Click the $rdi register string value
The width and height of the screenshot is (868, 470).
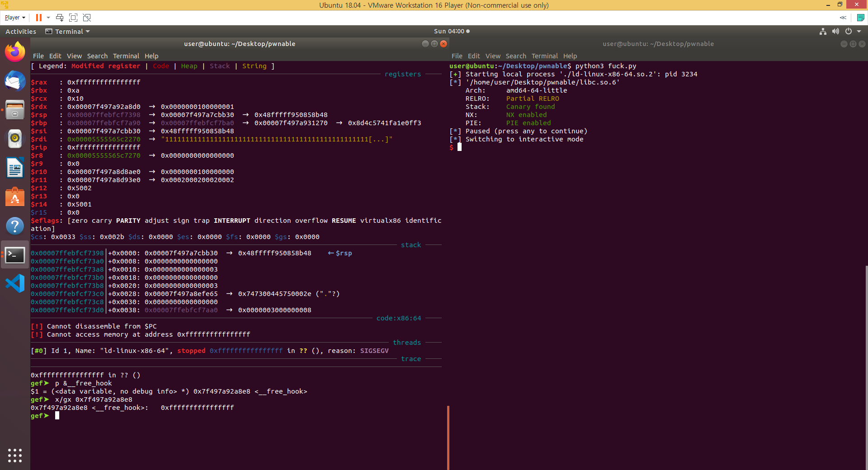tap(277, 139)
